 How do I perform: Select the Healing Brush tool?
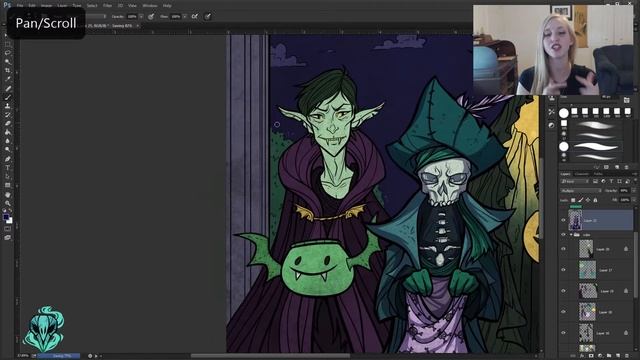pyautogui.click(x=7, y=88)
